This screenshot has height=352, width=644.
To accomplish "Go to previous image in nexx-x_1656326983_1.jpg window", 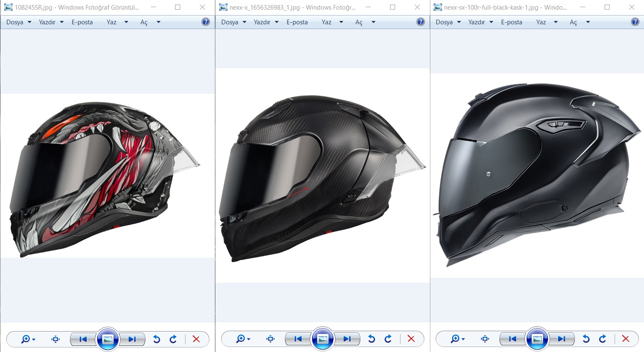I will click(298, 339).
